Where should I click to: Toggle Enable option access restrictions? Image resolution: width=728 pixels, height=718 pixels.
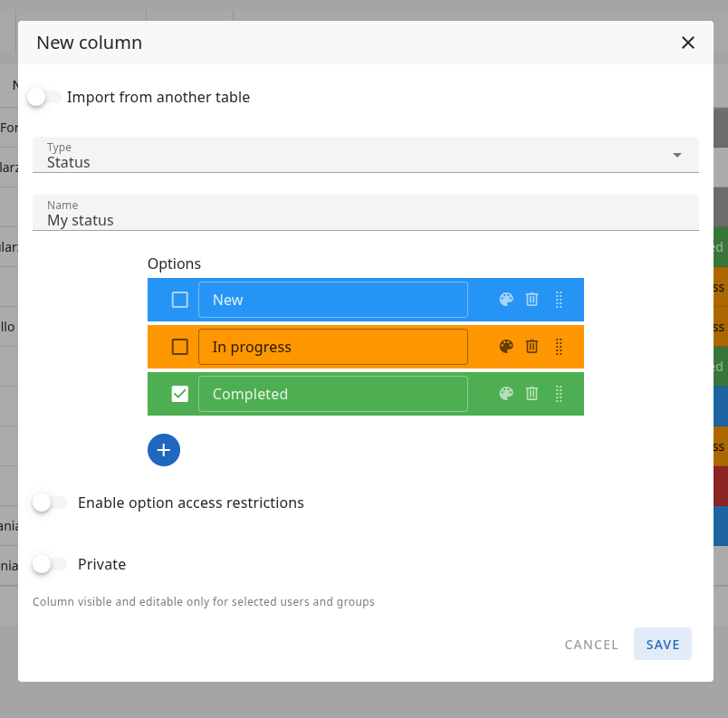click(49, 503)
